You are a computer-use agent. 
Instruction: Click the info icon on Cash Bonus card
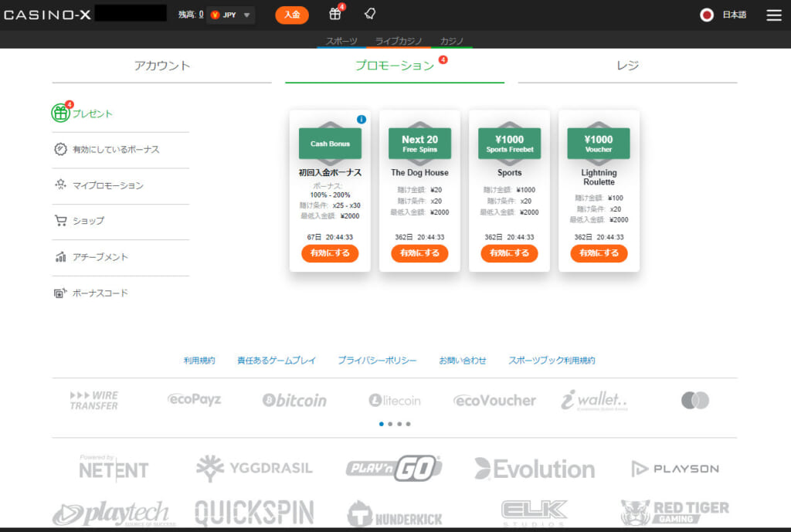point(362,120)
